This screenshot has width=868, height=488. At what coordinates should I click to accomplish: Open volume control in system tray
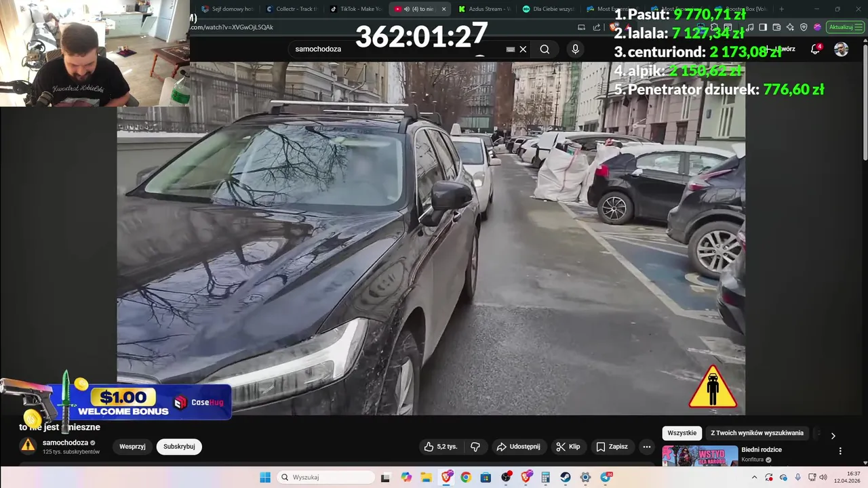point(823,477)
